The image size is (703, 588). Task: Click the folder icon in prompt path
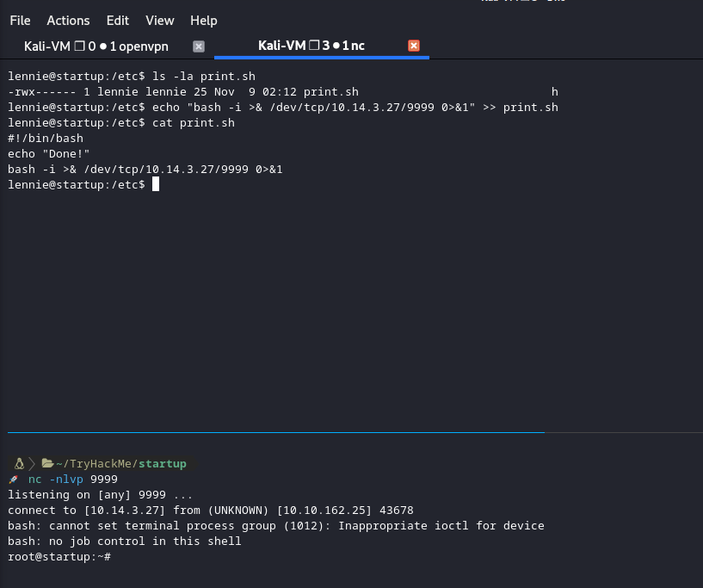click(x=47, y=463)
